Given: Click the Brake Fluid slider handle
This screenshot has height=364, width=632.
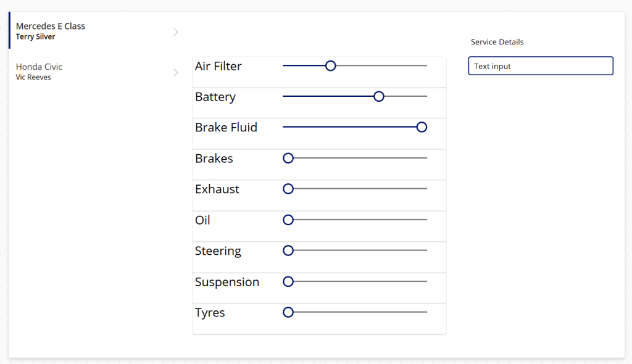Looking at the screenshot, I should tap(422, 127).
